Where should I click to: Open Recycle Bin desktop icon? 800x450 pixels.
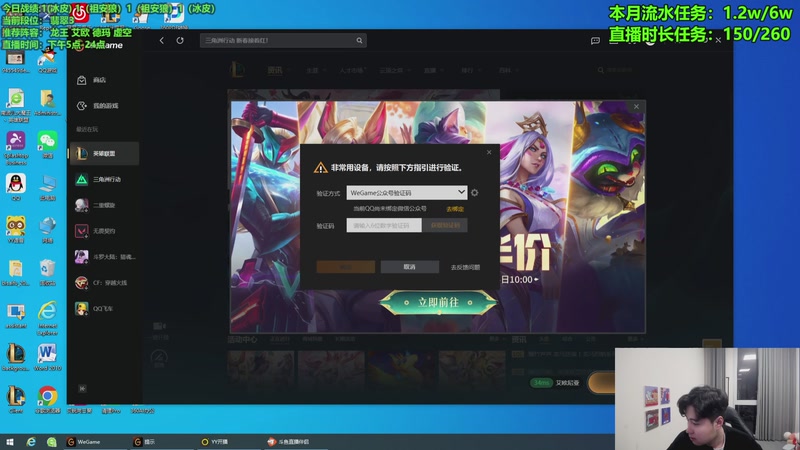(47, 272)
